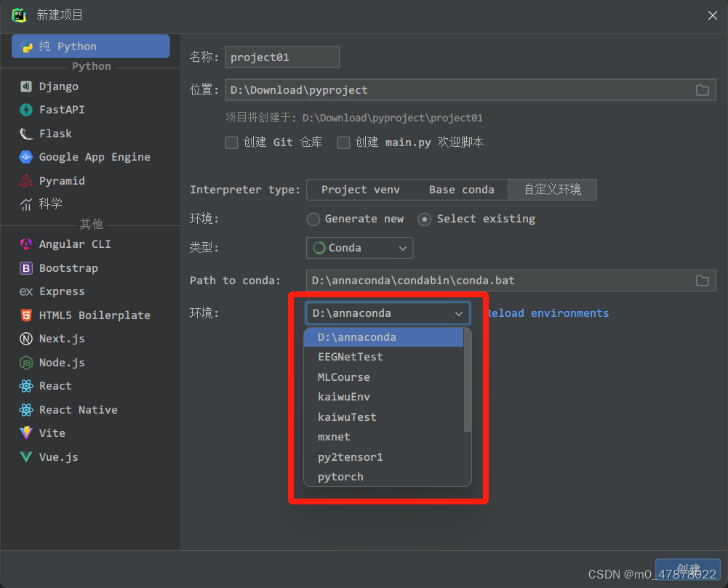Screen dimensions: 728x588
Task: Enable the 创建 Git 仓库 checkbox
Action: click(x=231, y=142)
